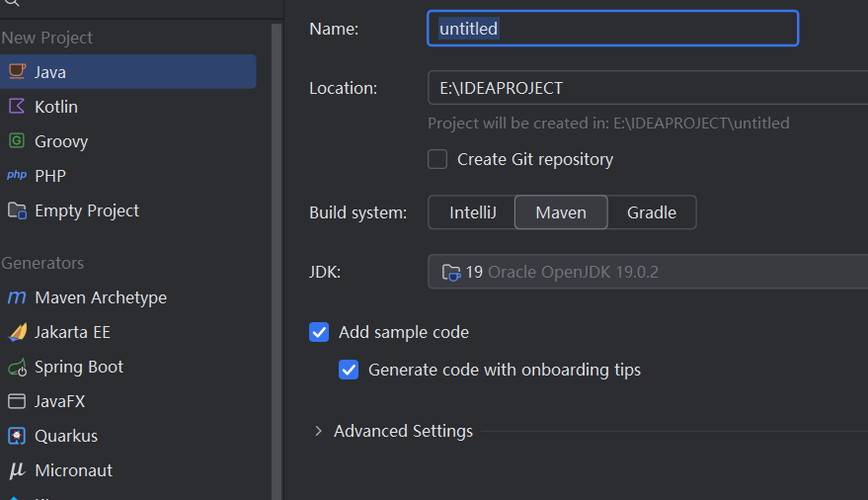Click the 'New Project' section heading
868x500 pixels.
coord(46,38)
